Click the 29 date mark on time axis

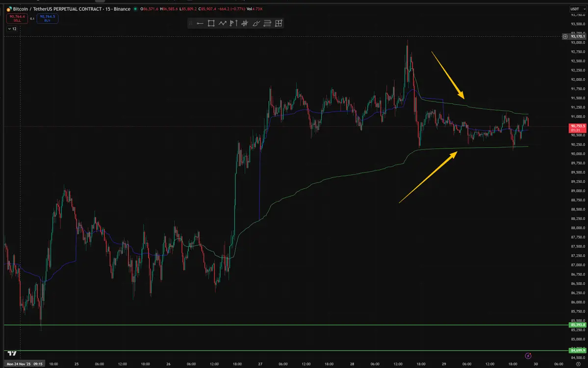(x=444, y=364)
